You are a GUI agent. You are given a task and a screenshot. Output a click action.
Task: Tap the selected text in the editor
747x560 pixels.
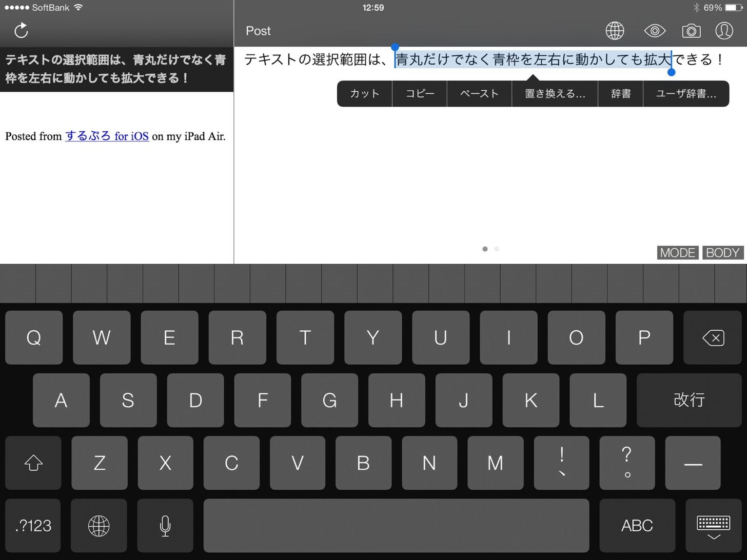tap(533, 59)
